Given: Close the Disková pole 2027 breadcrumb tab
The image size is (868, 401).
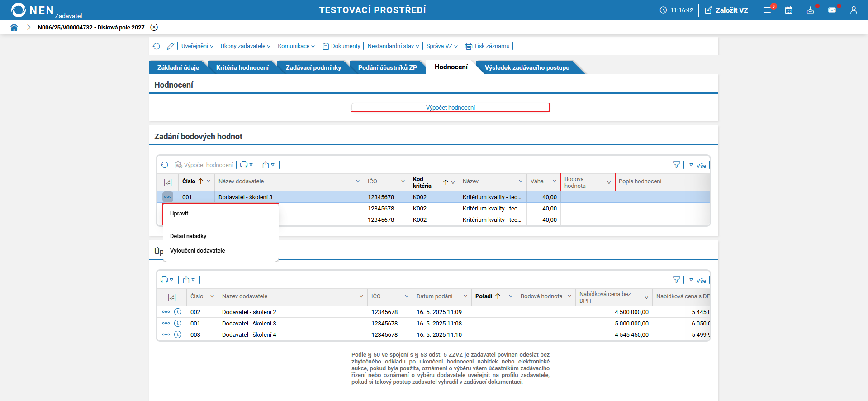Looking at the screenshot, I should click(x=154, y=27).
